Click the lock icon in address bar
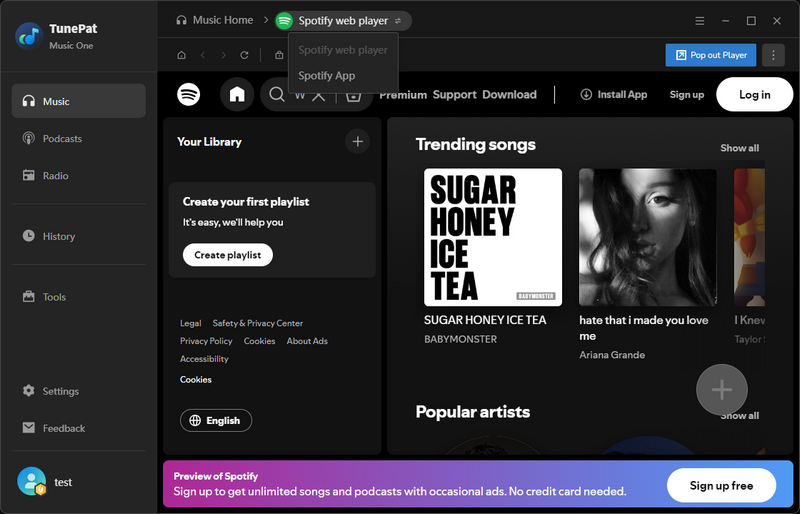This screenshot has height=514, width=800. pyautogui.click(x=279, y=55)
